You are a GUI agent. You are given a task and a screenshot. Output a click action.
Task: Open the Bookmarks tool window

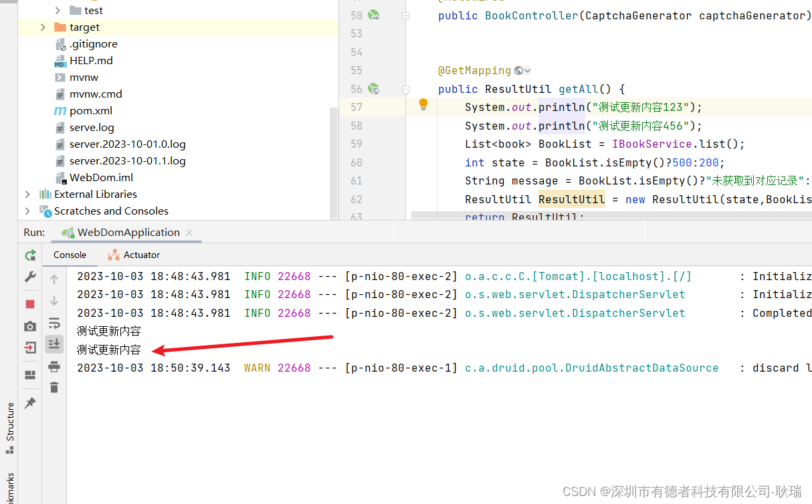[10, 488]
